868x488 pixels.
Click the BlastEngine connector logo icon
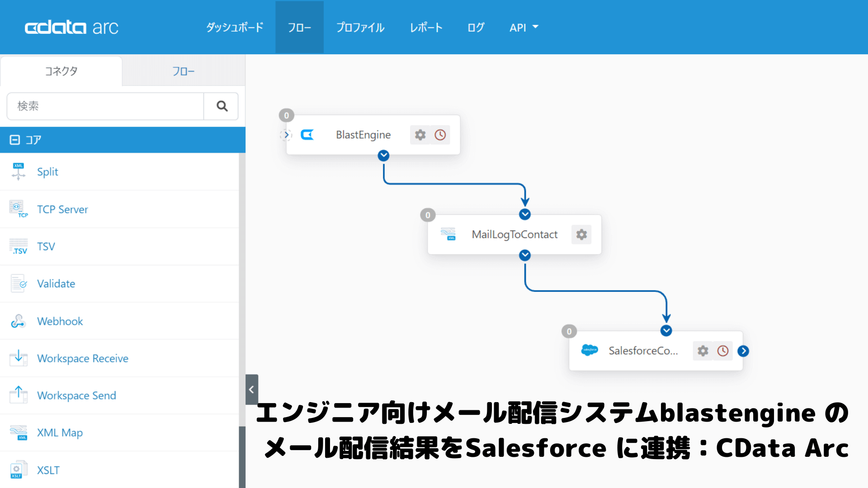(307, 135)
